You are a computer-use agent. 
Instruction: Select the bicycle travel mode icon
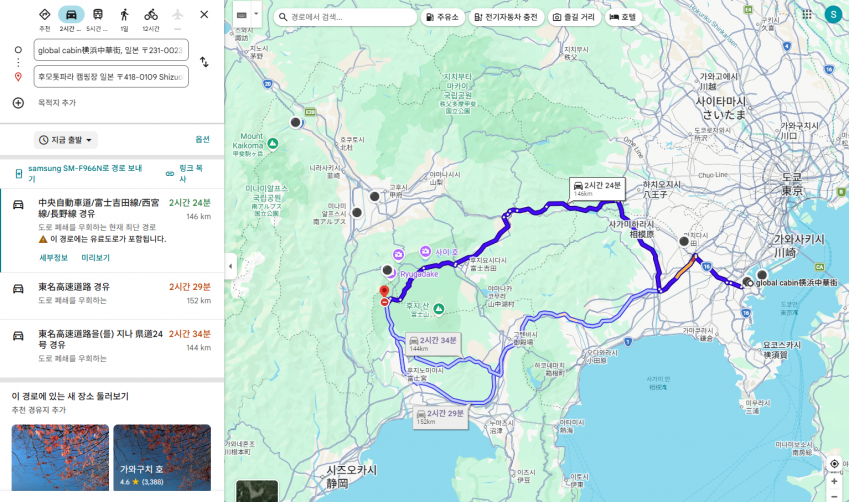(x=151, y=15)
